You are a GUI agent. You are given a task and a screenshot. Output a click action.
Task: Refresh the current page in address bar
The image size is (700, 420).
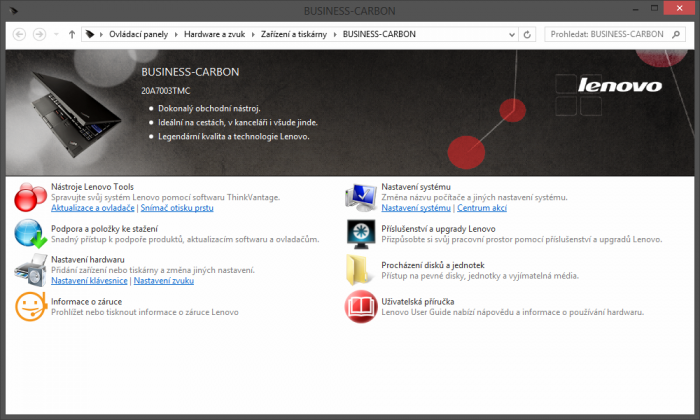tap(527, 34)
